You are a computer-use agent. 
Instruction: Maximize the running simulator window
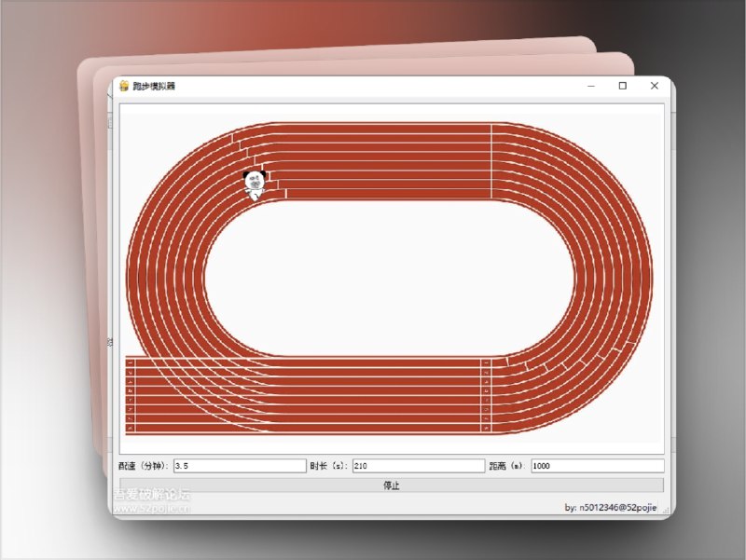[623, 86]
